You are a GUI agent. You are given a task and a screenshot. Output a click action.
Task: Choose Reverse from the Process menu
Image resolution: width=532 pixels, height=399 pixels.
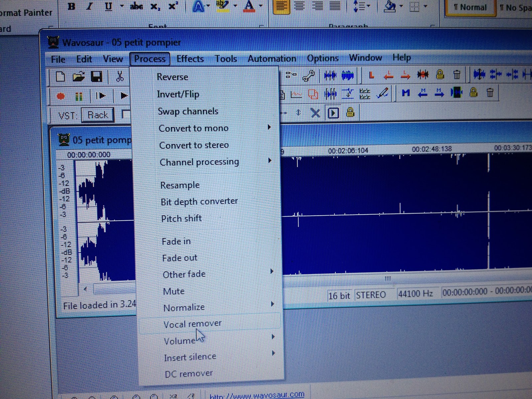(x=173, y=77)
